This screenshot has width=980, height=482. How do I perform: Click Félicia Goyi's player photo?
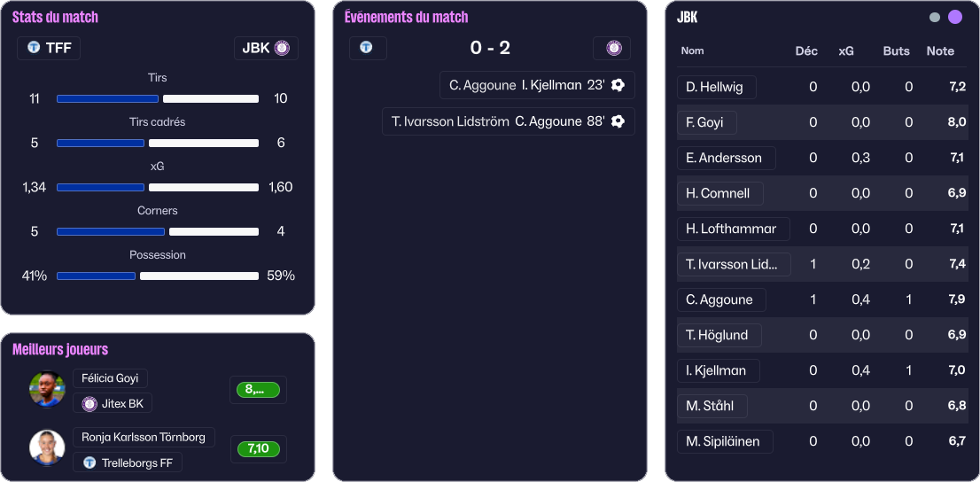(x=47, y=389)
